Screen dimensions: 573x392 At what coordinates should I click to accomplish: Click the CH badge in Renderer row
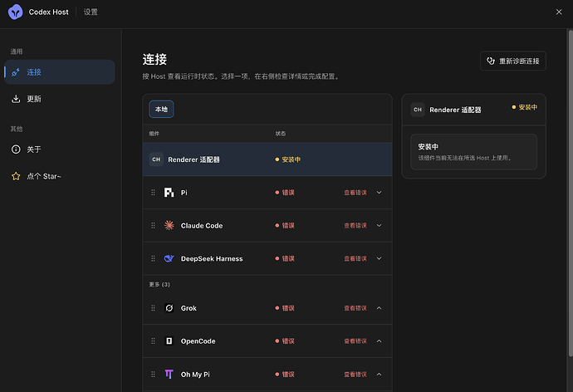pyautogui.click(x=156, y=159)
